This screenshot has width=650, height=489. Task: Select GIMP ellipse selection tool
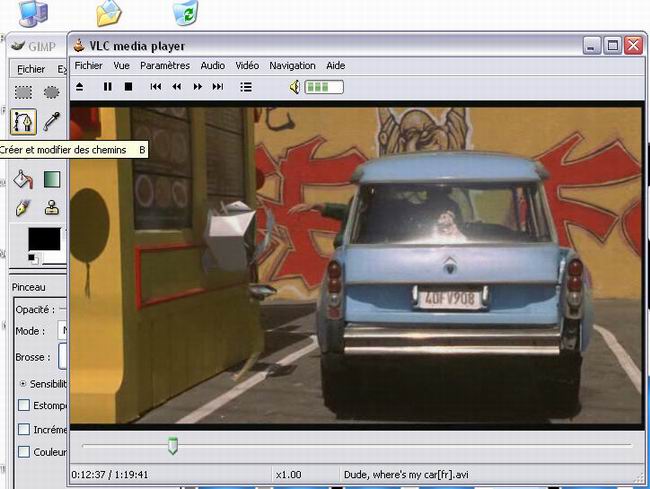click(51, 92)
